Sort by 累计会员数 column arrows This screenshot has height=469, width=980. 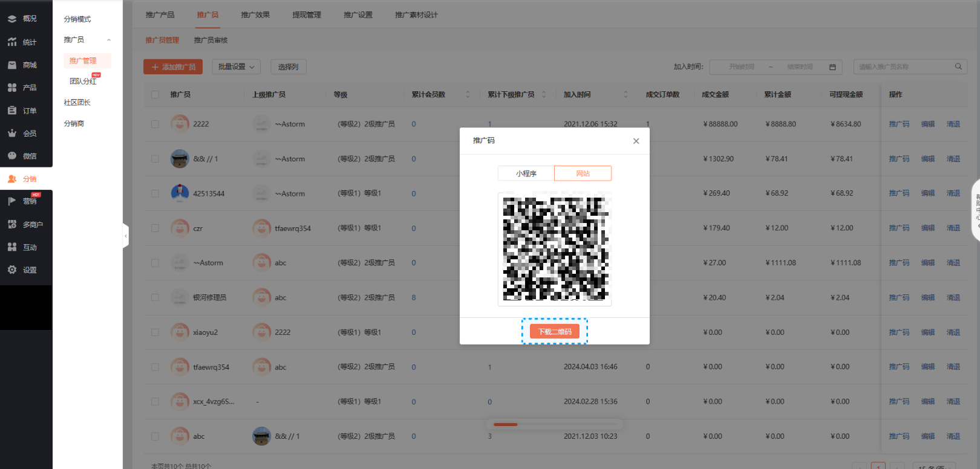pos(468,94)
